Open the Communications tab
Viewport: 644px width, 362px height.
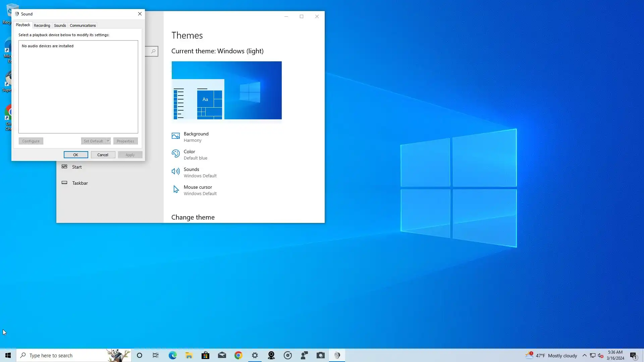pyautogui.click(x=83, y=25)
